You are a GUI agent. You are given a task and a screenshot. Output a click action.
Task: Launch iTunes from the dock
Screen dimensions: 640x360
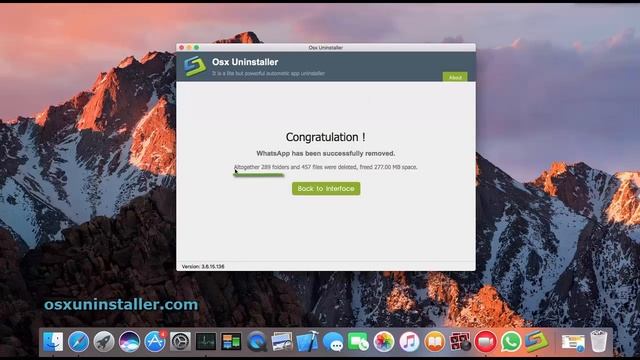coord(409,341)
